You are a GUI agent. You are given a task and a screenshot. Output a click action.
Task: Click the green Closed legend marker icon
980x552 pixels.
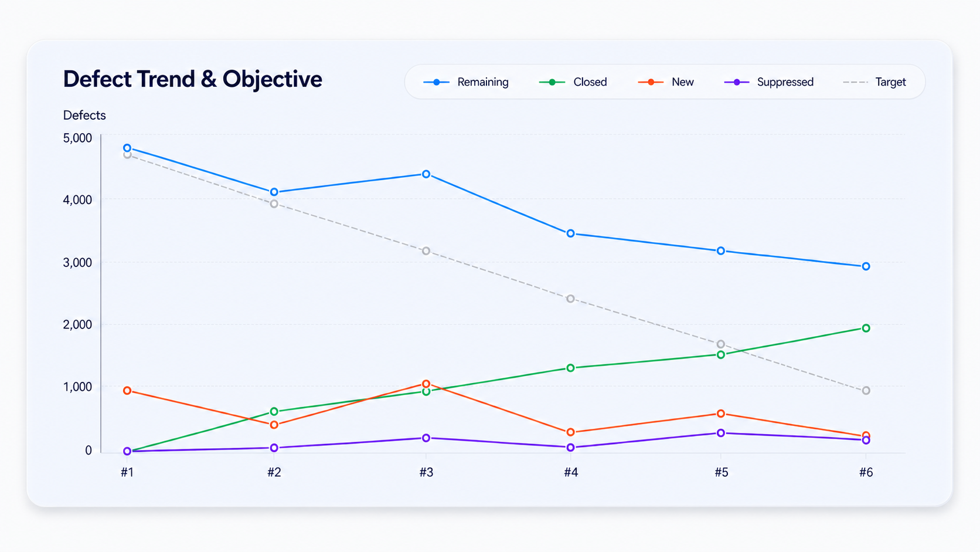(x=552, y=82)
